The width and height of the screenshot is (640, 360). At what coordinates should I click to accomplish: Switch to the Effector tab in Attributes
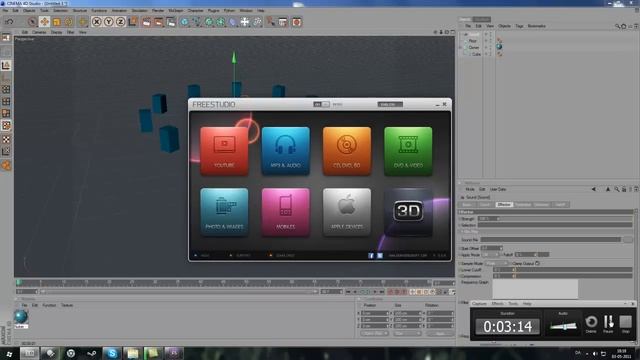tap(504, 204)
